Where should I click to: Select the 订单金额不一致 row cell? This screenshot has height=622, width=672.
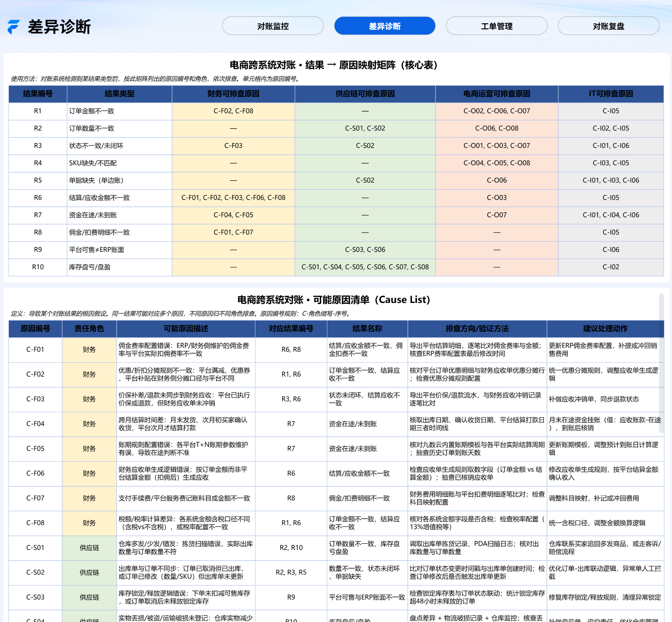point(120,111)
